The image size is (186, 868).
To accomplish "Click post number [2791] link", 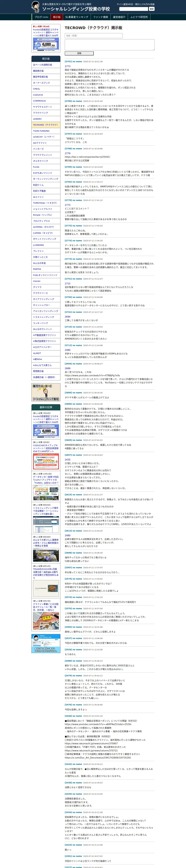I will (68, 62).
